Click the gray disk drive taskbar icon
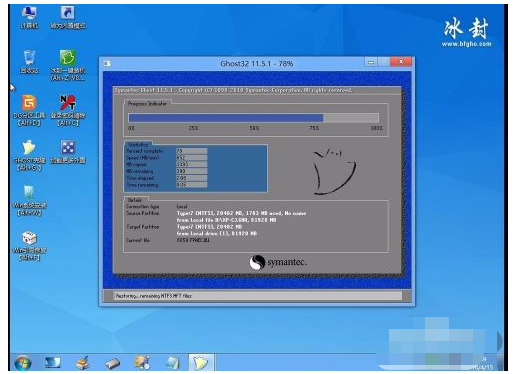The image size is (514, 374). [112, 363]
